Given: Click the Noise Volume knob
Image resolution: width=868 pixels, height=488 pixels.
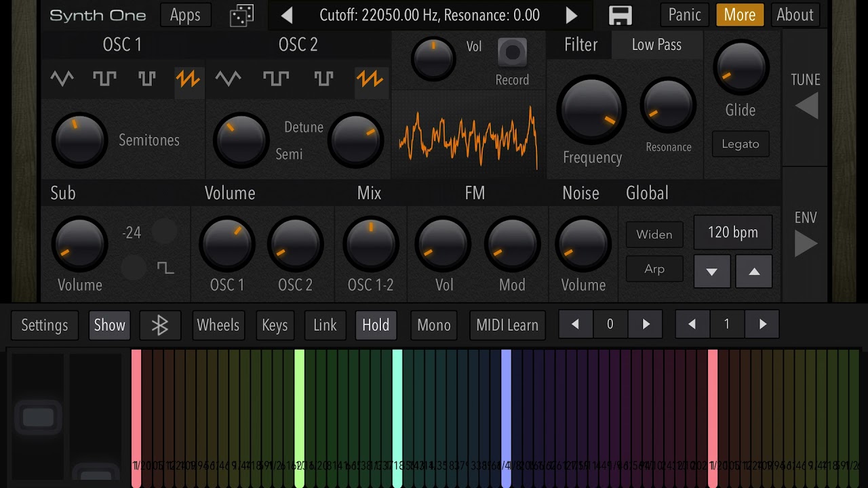Looking at the screenshot, I should [x=583, y=245].
